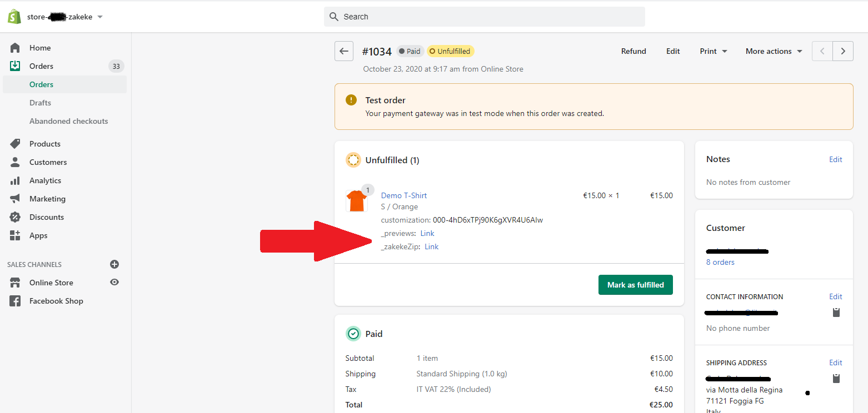Open Abandoned checkouts in the sidebar

coord(69,121)
